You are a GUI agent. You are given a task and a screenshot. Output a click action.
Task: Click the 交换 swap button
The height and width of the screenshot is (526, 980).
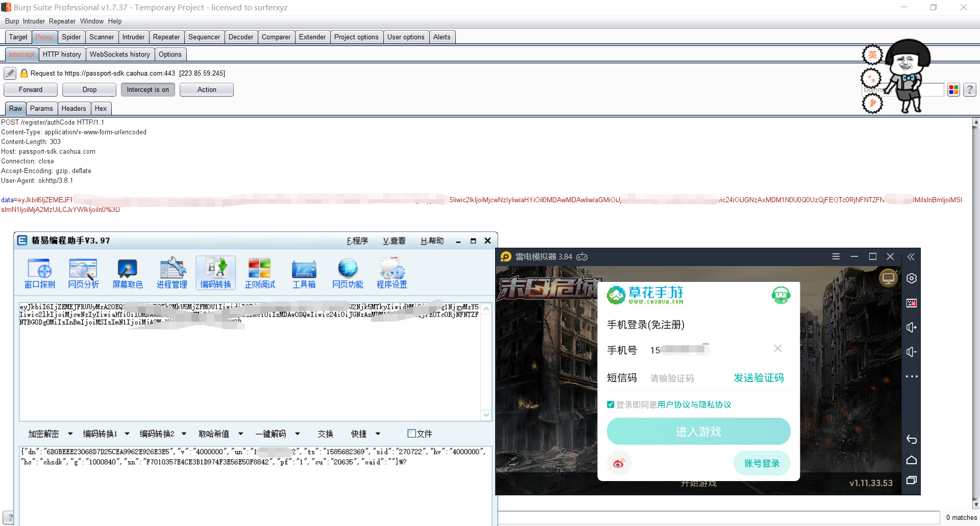326,434
